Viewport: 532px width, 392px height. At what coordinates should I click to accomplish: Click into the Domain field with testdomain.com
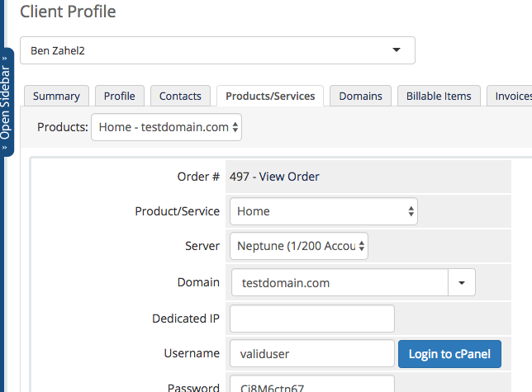340,282
